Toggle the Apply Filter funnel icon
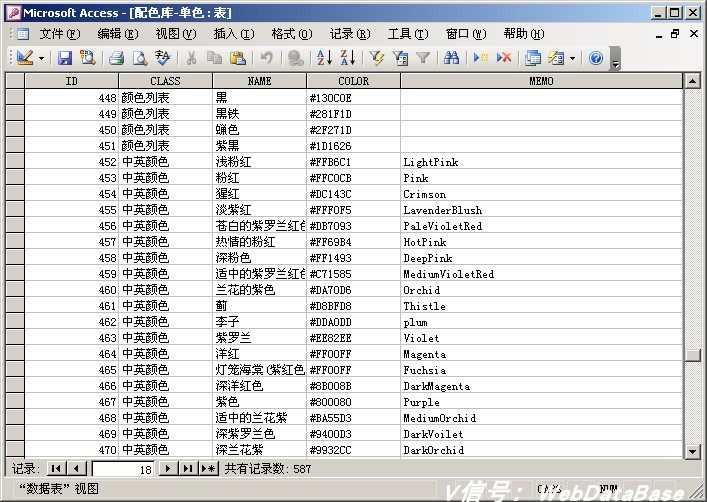707x502 pixels. coord(423,58)
